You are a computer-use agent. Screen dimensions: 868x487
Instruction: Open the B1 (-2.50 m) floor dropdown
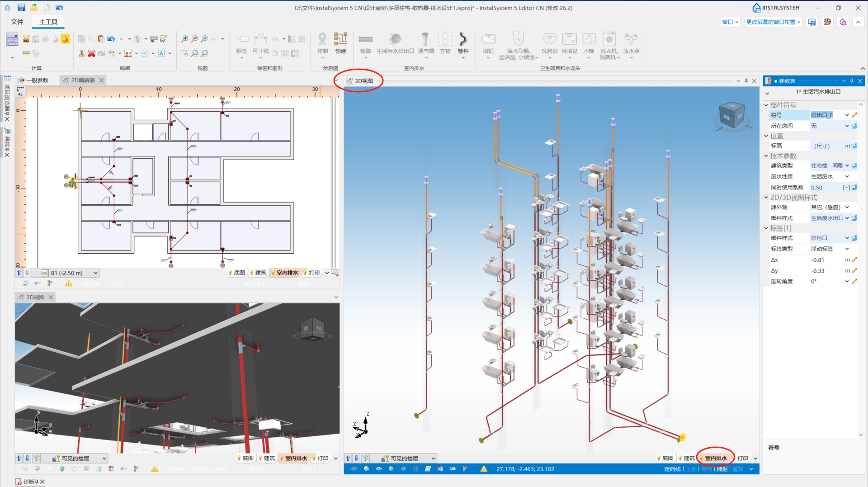(70, 273)
